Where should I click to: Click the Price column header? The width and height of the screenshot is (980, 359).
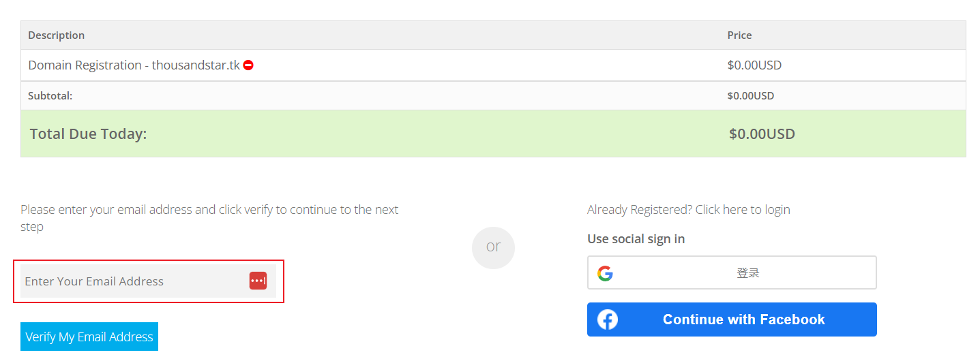739,35
